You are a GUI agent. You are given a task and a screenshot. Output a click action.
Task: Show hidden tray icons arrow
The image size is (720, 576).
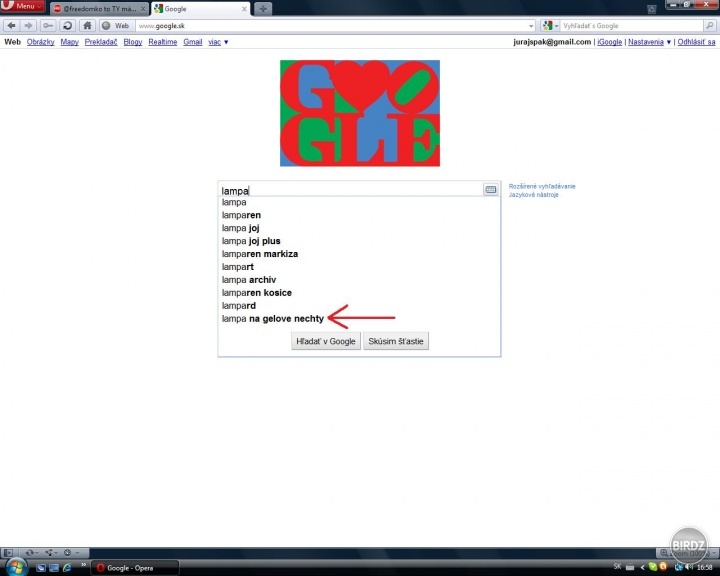tap(642, 568)
